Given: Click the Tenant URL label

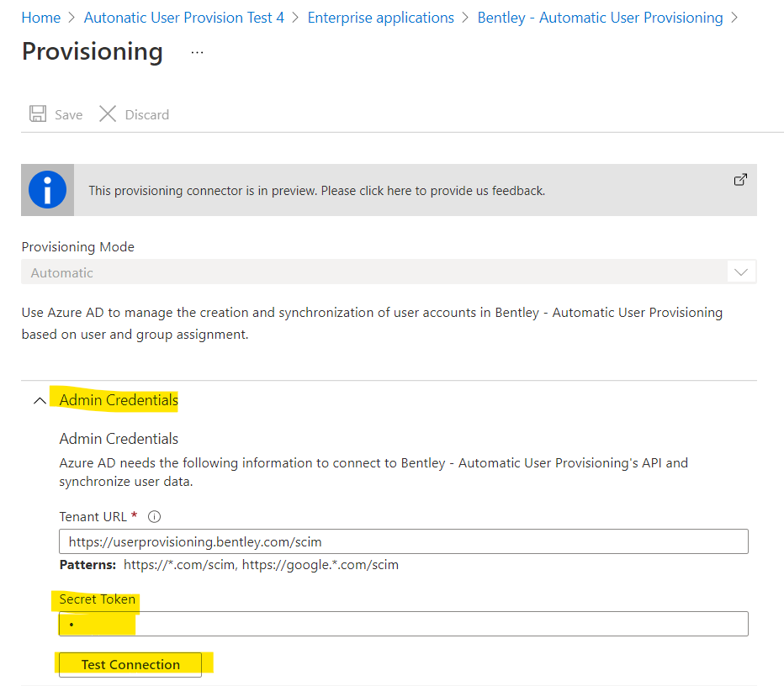Looking at the screenshot, I should coord(93,517).
